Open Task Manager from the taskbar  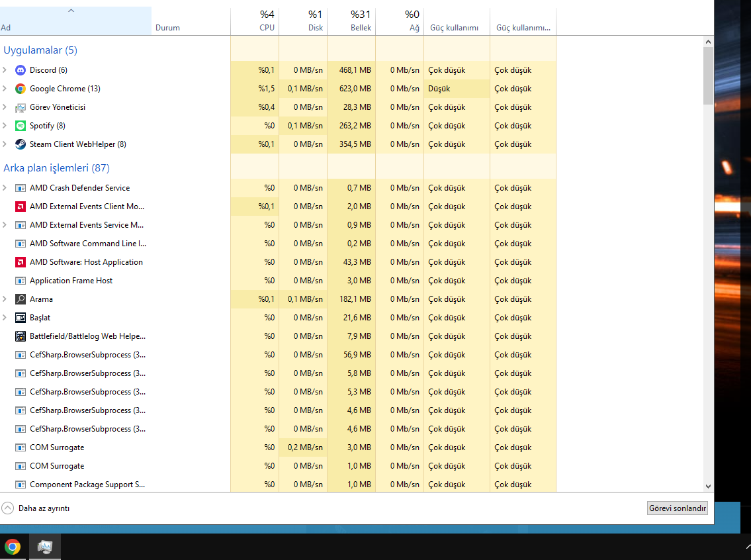(x=45, y=547)
